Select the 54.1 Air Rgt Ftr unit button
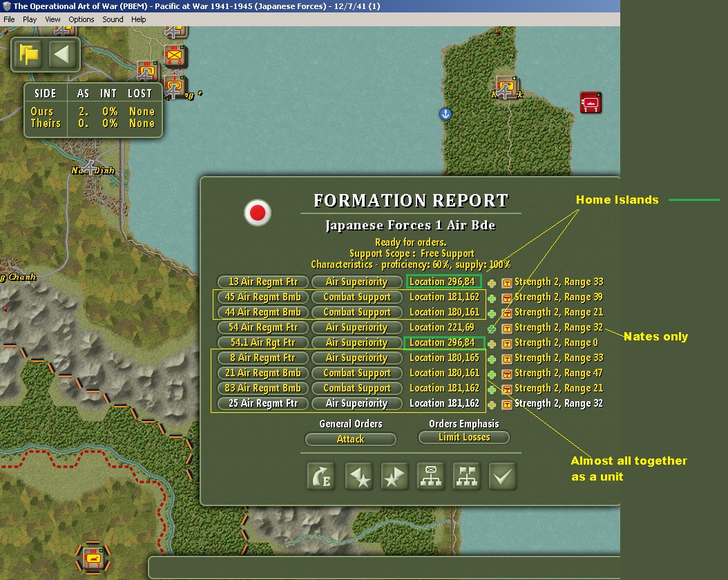Image resolution: width=728 pixels, height=580 pixels. pyautogui.click(x=262, y=343)
